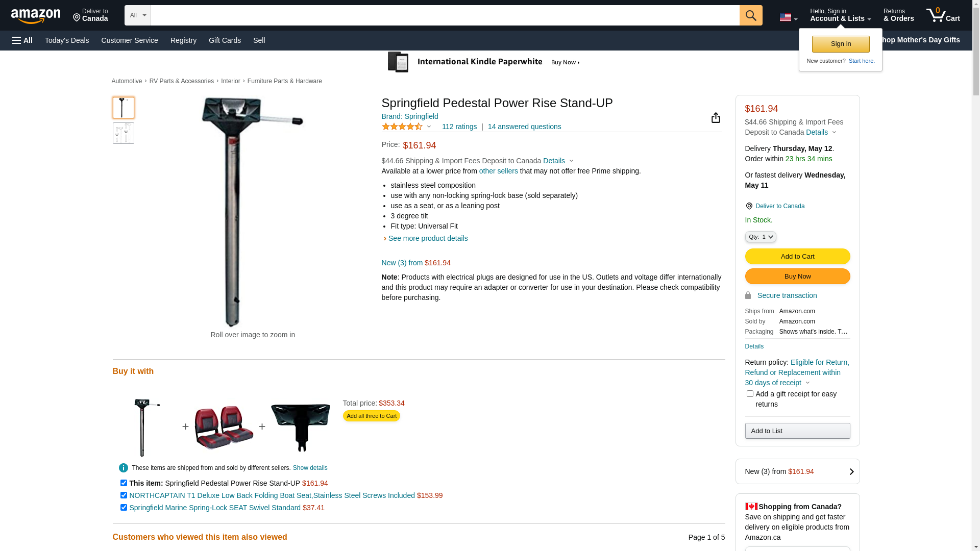The width and height of the screenshot is (980, 551).
Task: Uncheck the Springfield Marine Spring-Lock checkbox
Action: pos(124,507)
